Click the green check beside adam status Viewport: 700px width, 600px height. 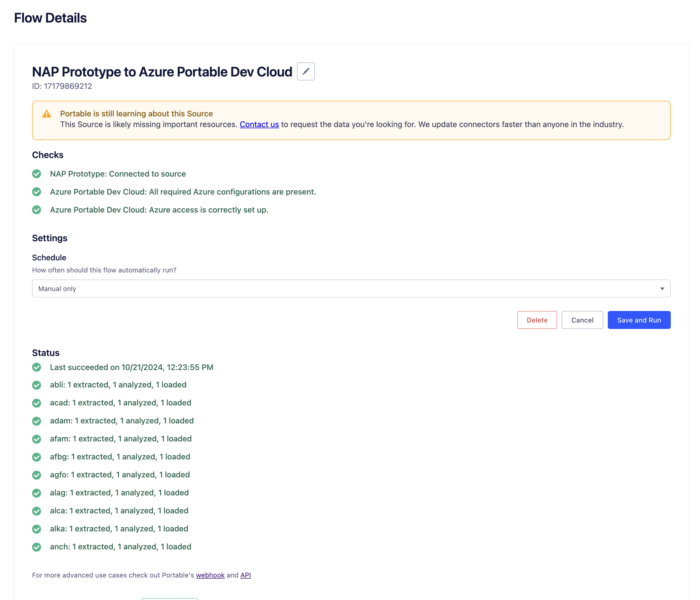[37, 421]
